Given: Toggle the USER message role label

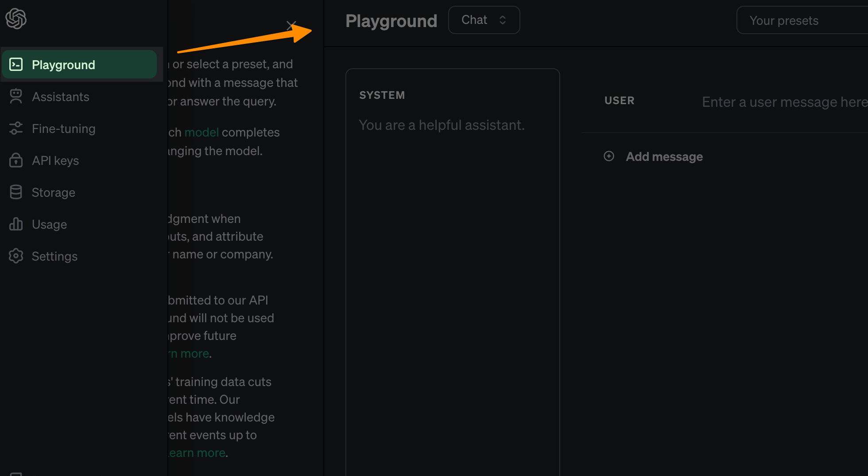Looking at the screenshot, I should (619, 101).
